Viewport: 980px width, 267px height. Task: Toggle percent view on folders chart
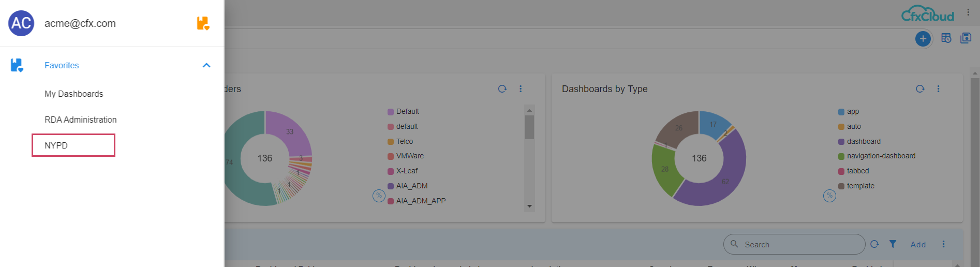click(x=379, y=196)
